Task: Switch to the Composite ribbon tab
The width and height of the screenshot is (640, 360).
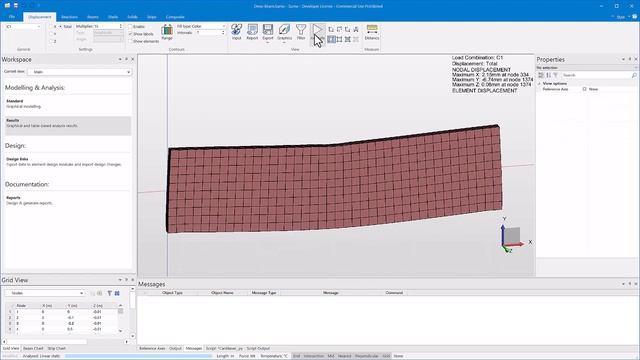Action: 175,17
